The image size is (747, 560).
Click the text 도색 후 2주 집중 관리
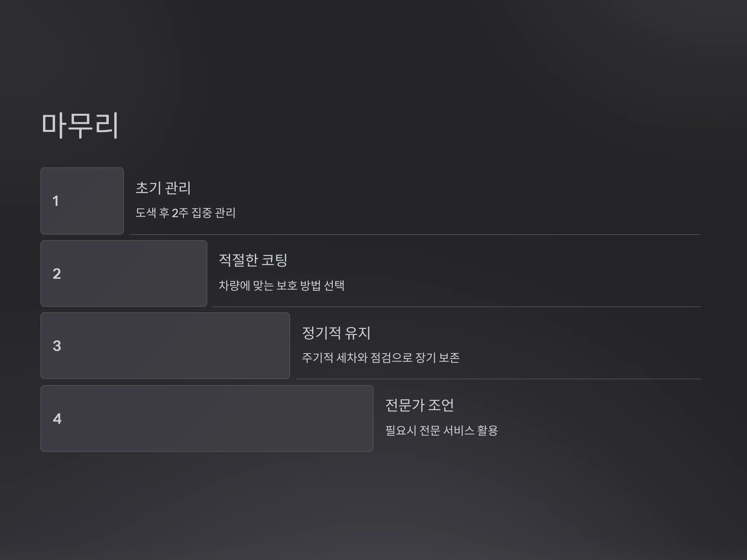point(186,213)
